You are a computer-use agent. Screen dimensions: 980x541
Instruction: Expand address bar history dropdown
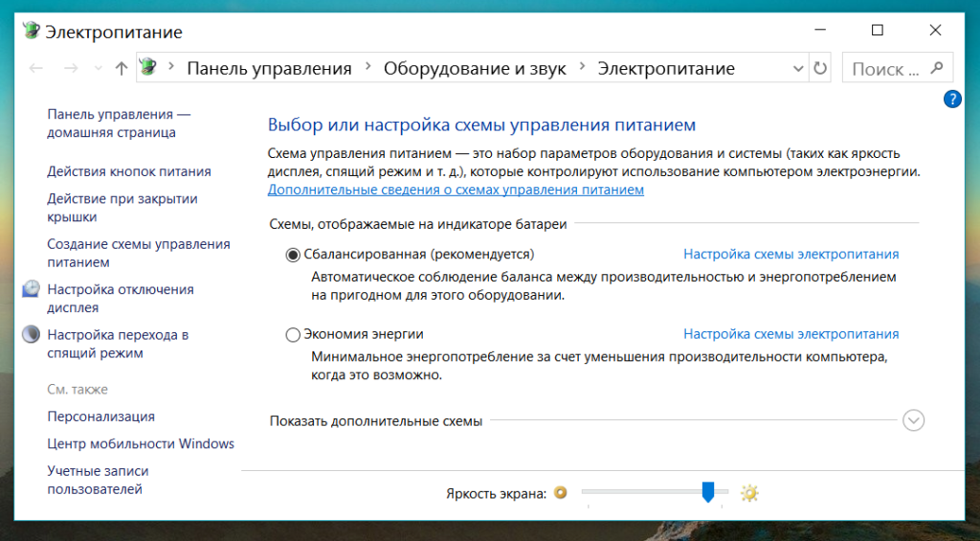(x=798, y=69)
